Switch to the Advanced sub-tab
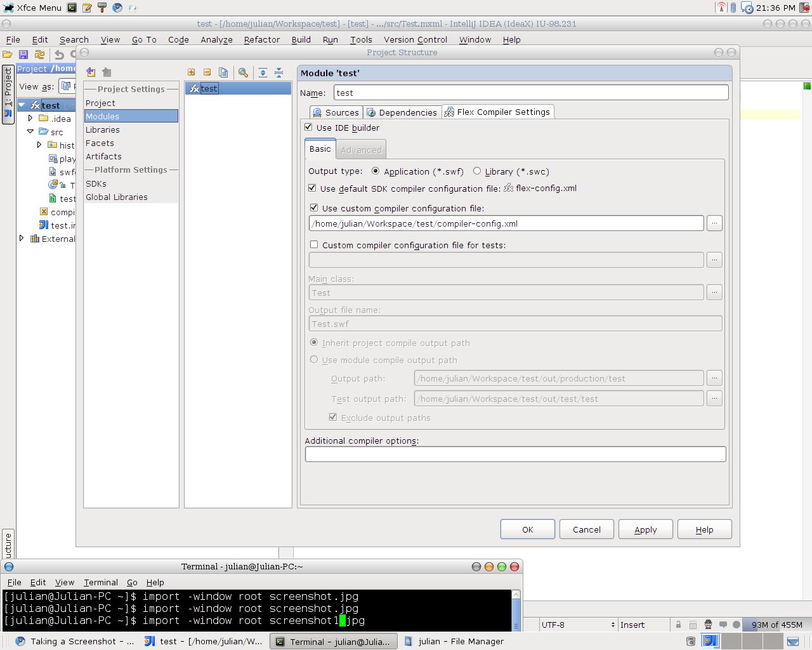 361,150
